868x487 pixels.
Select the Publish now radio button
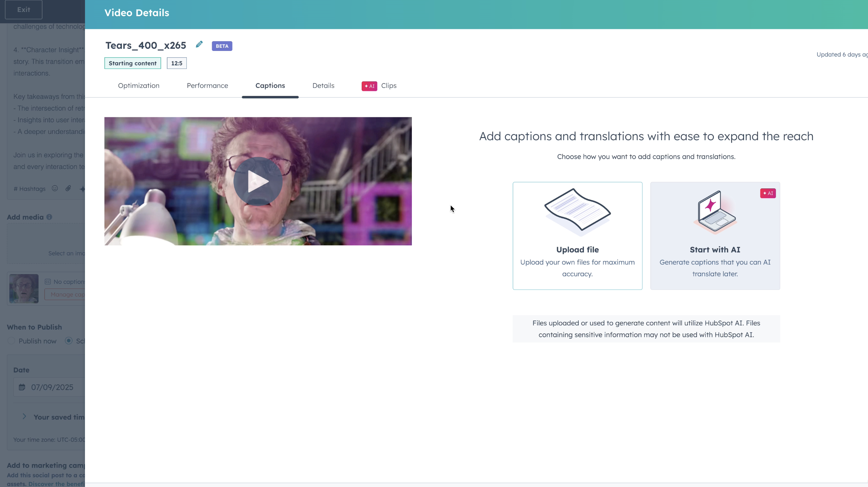coord(11,341)
